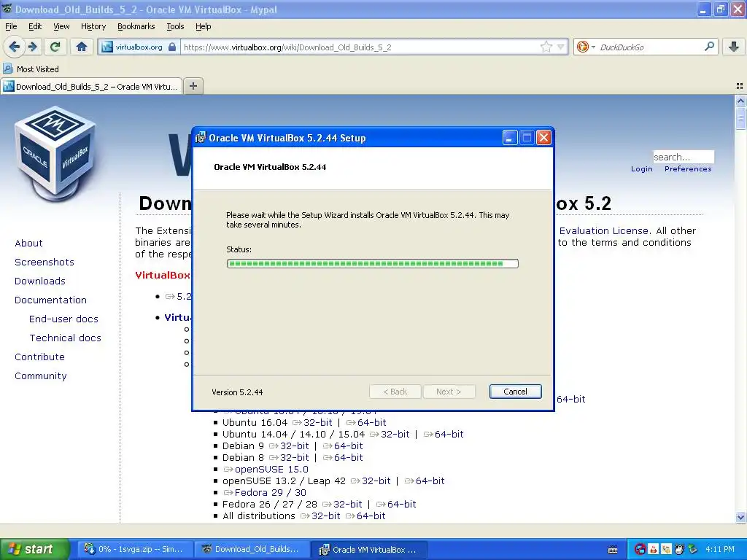The width and height of the screenshot is (747, 560).
Task: Click the search magnifier icon
Action: tap(709, 47)
